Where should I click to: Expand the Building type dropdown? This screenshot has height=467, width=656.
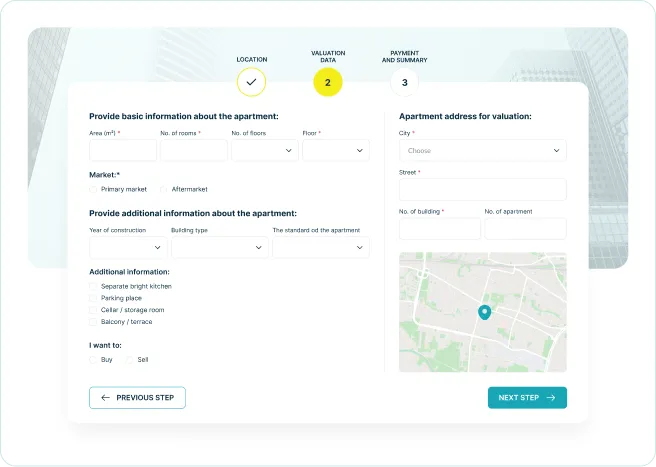coord(220,247)
